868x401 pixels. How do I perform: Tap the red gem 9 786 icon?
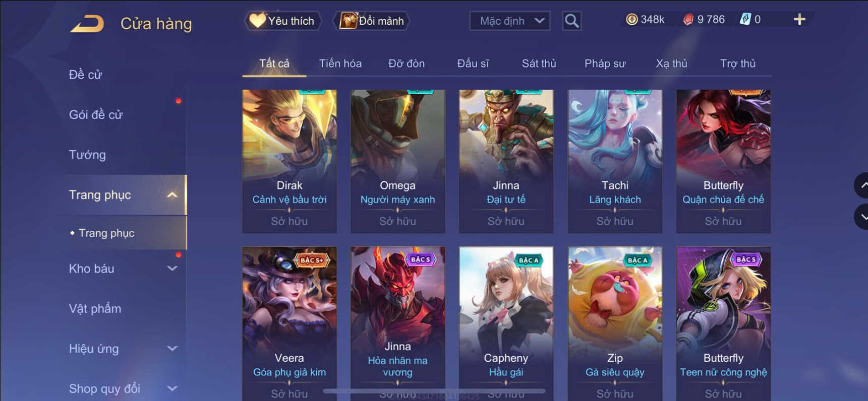[688, 20]
